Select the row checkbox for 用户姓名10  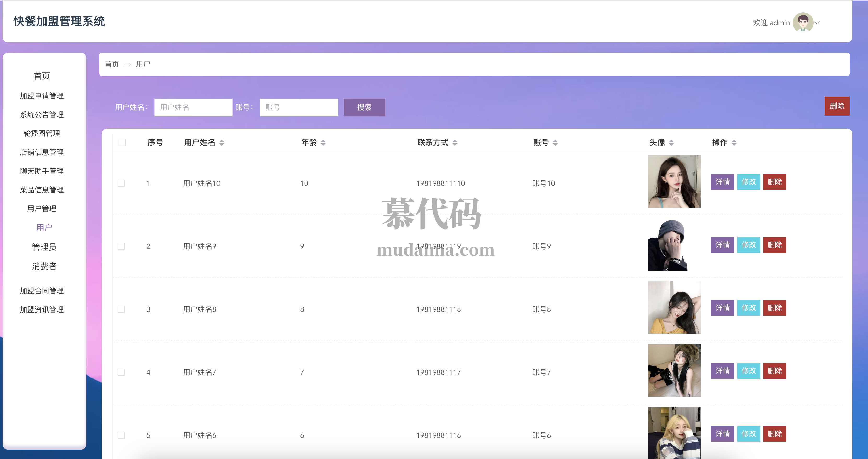(121, 183)
